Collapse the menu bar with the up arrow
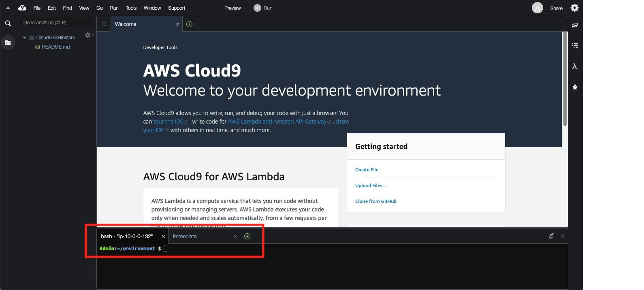 click(x=8, y=8)
